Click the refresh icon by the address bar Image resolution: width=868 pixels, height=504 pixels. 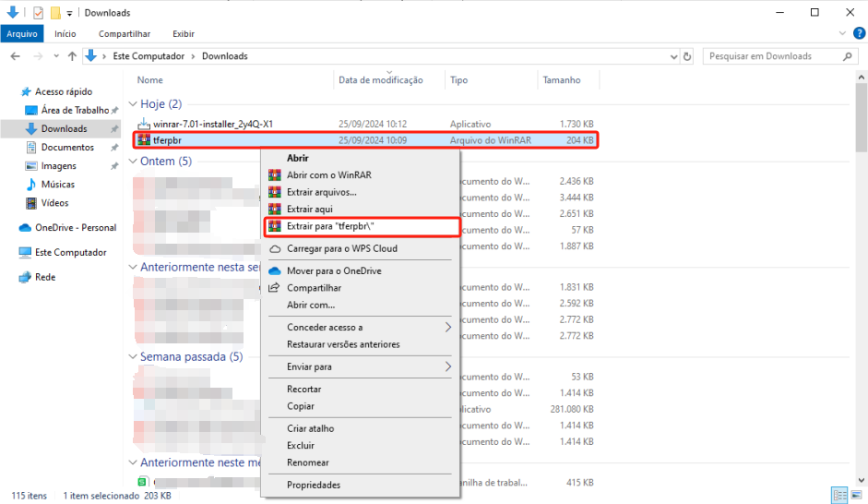point(688,56)
